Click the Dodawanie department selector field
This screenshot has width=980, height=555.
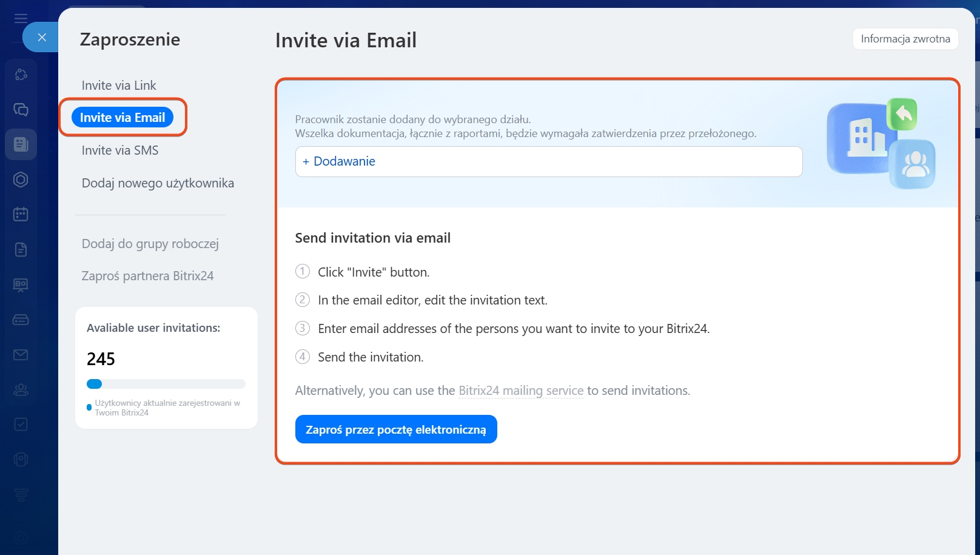coord(548,161)
